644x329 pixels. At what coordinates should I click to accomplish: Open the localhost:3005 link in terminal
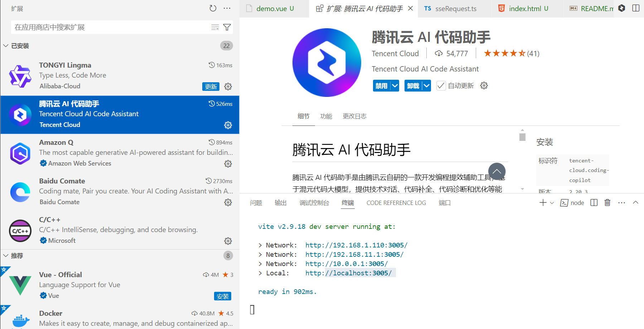[349, 273]
